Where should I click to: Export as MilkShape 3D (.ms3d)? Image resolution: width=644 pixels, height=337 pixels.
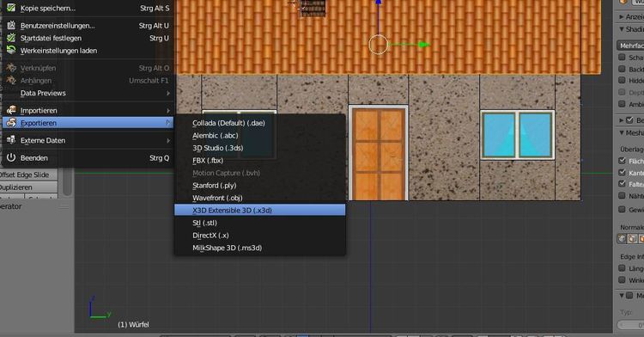(259, 248)
